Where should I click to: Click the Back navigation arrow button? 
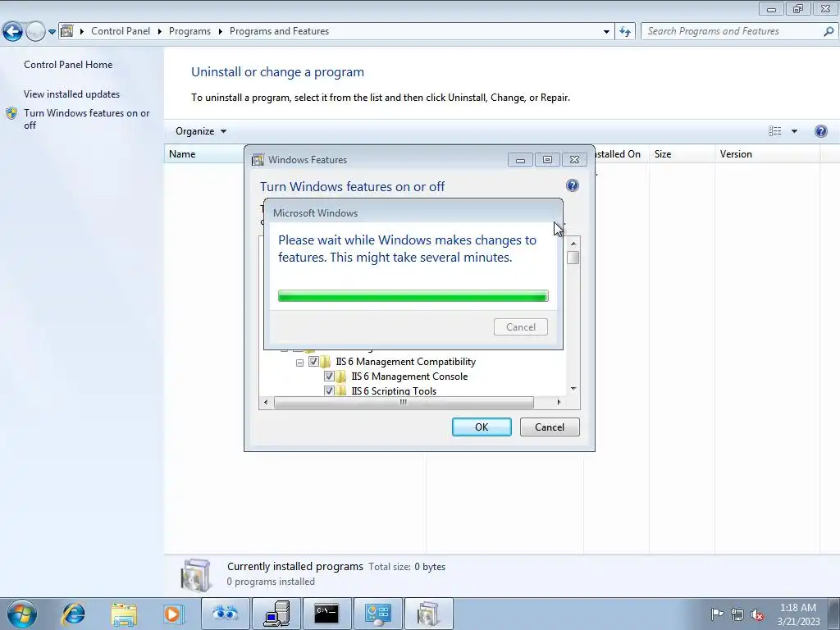click(x=13, y=32)
